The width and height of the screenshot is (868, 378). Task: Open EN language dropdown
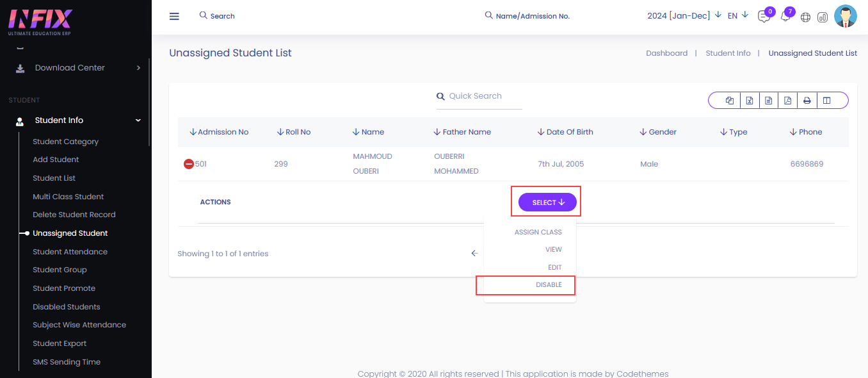(x=738, y=15)
